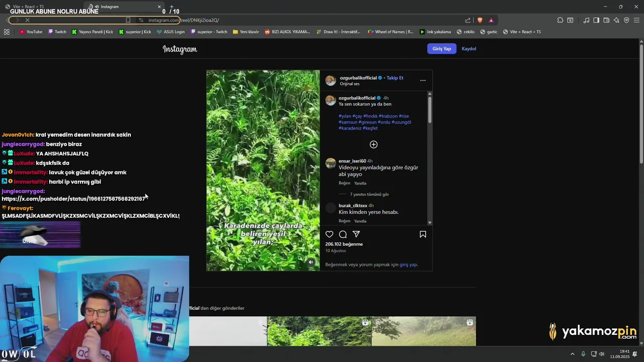Click taskbar volume speaker icon
Viewport: 644px width, 362px height.
click(x=602, y=354)
